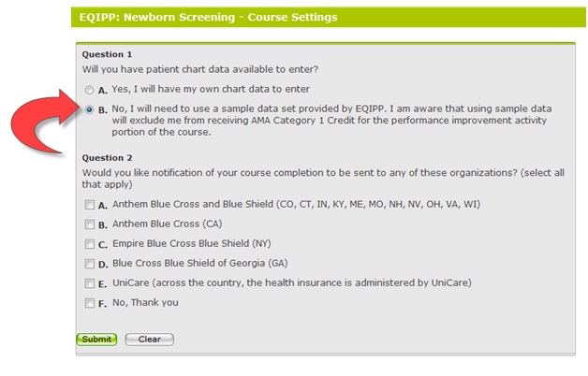This screenshot has height=376, width=588.
Task: Click the 'UniCare (across the country...)' label text
Action: (x=290, y=282)
